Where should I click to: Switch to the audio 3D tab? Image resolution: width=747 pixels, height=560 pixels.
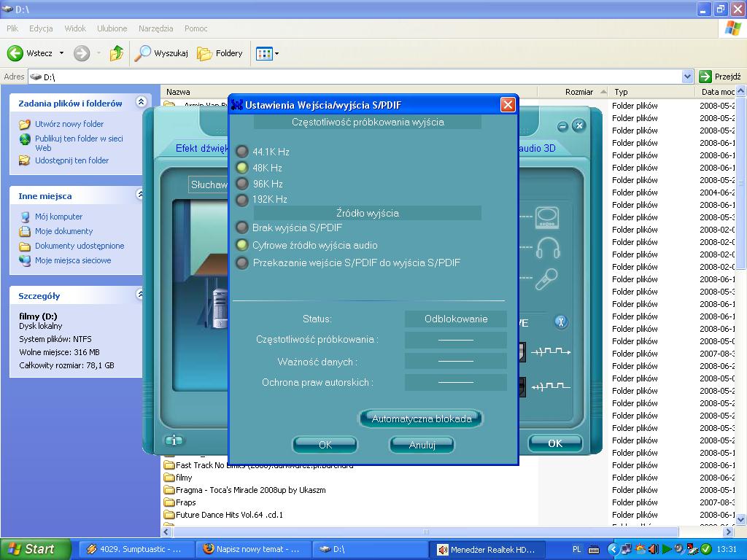pos(537,149)
